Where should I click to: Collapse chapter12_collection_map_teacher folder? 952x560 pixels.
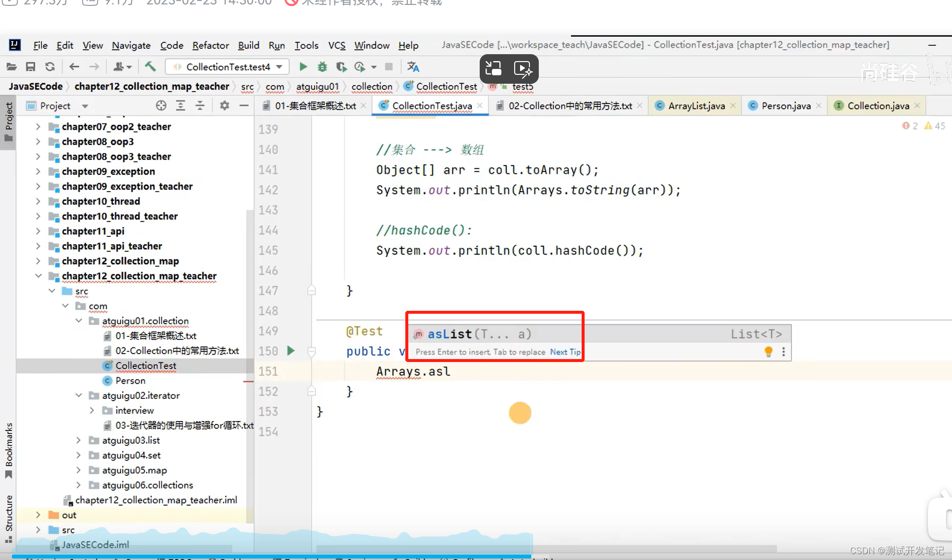click(38, 276)
